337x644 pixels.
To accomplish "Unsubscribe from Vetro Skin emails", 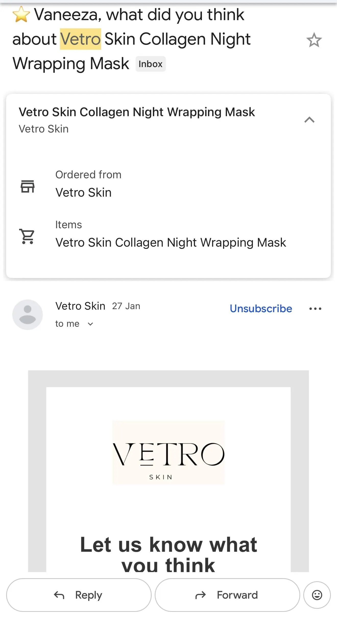I will click(x=261, y=309).
